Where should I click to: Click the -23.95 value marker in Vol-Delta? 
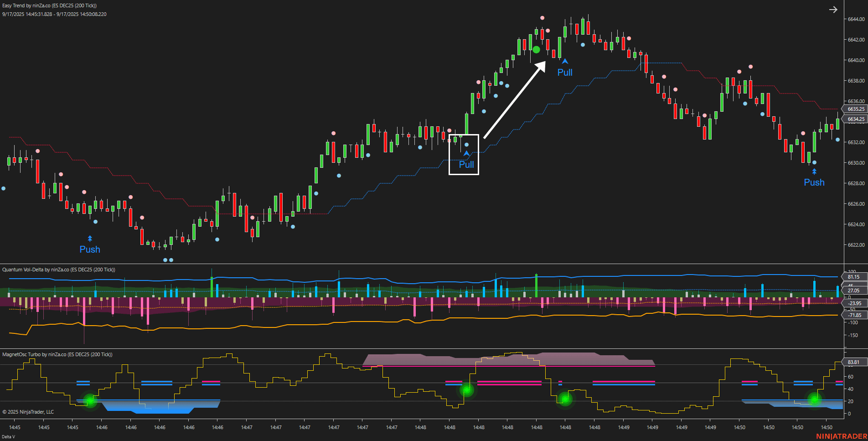pyautogui.click(x=853, y=303)
